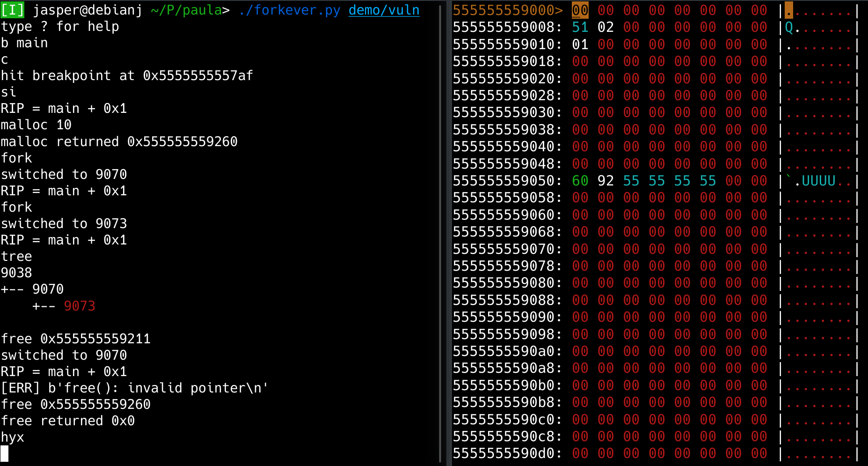
Task: Click green byte 60 in row 555555559050
Action: 580,181
